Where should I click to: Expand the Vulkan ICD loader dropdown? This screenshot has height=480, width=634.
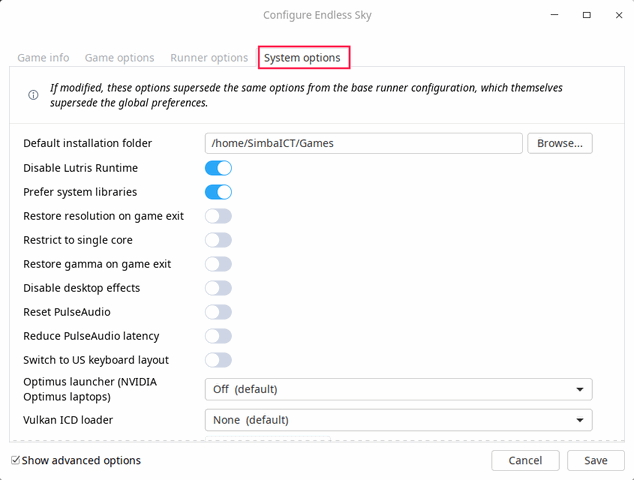(x=398, y=420)
